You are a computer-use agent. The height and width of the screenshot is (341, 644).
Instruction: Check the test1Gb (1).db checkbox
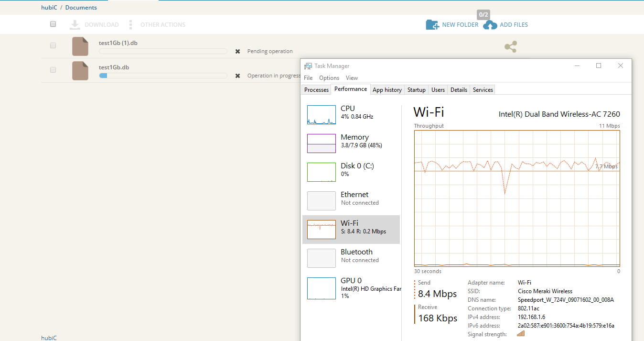point(53,45)
